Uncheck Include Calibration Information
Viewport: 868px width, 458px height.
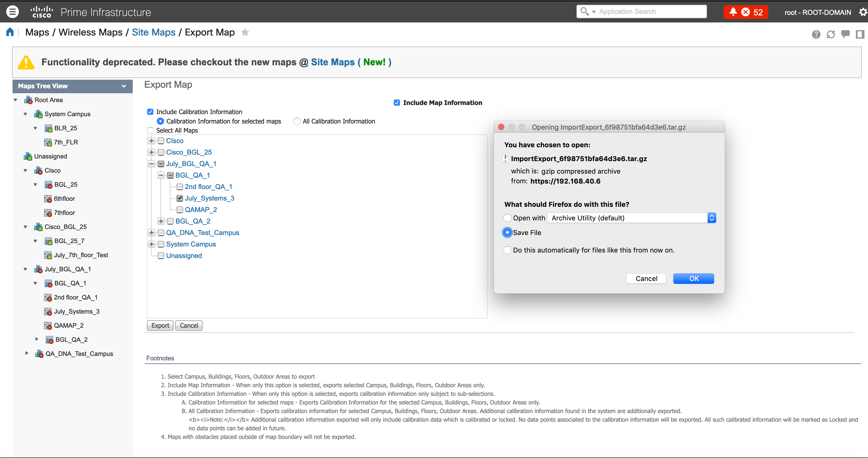coord(150,112)
